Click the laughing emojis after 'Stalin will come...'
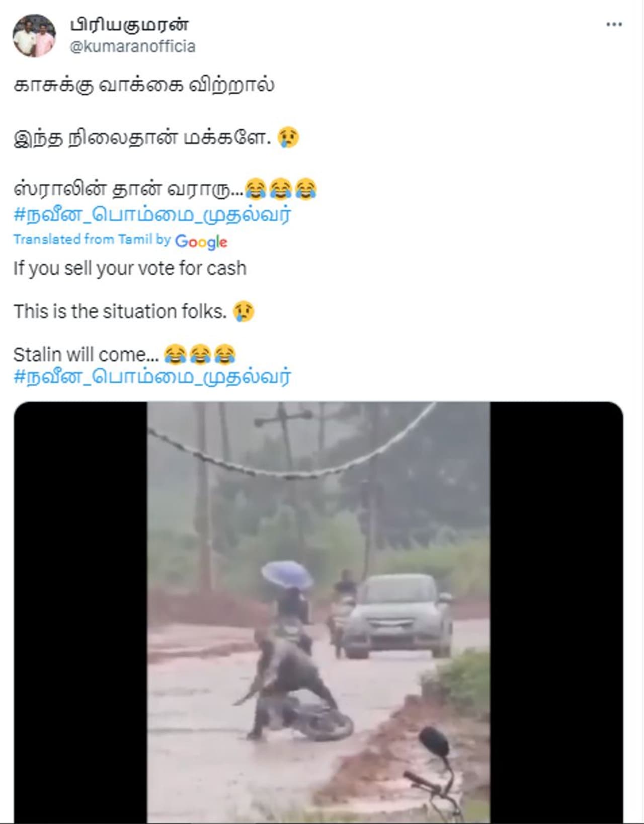The image size is (644, 824). (200, 354)
